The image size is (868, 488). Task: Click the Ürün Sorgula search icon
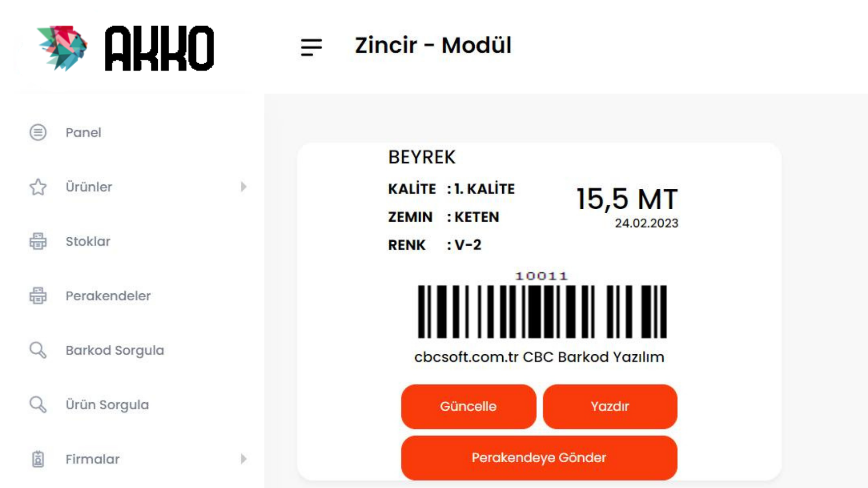click(38, 405)
